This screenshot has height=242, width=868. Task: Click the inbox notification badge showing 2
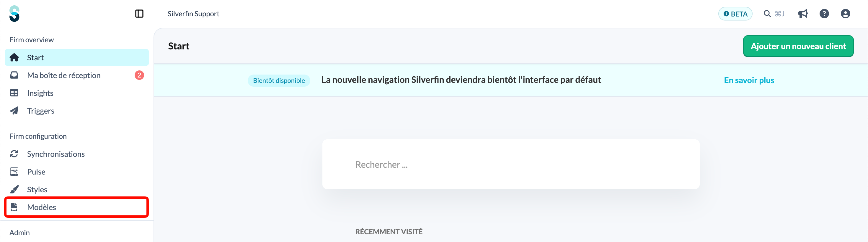click(x=139, y=75)
